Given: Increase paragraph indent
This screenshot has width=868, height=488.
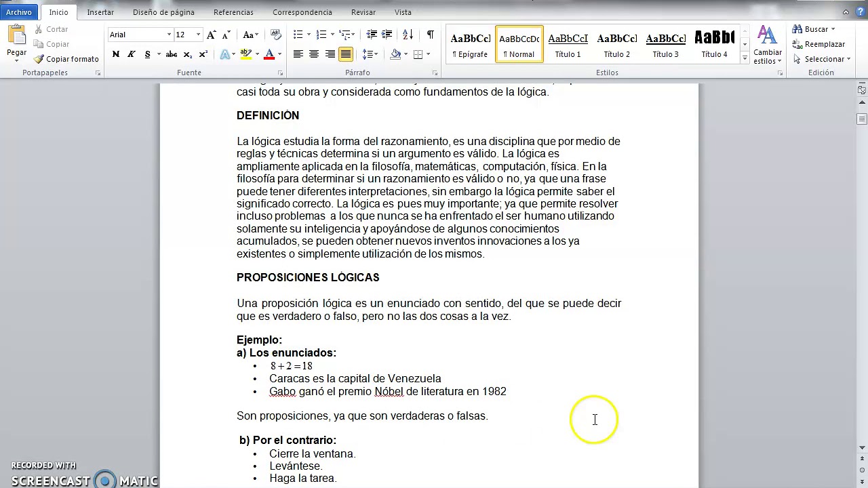Looking at the screenshot, I should [x=387, y=35].
